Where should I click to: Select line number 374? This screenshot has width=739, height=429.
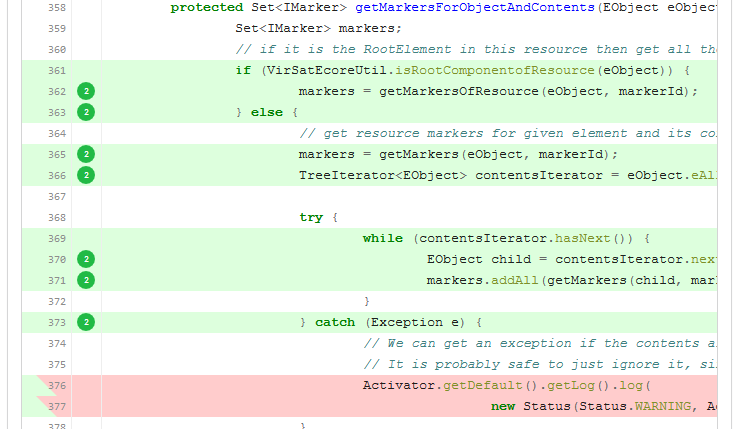pyautogui.click(x=57, y=344)
